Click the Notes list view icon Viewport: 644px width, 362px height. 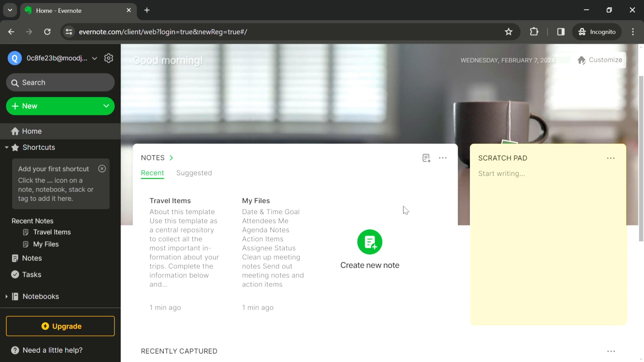coord(426,158)
